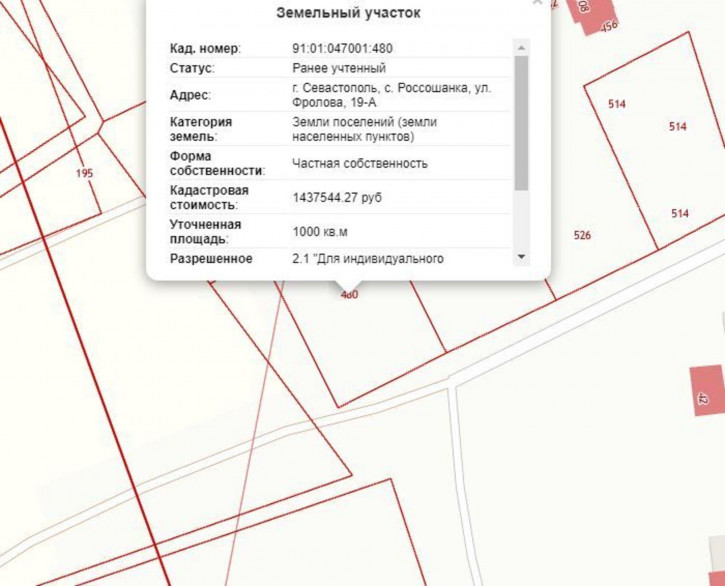725x586 pixels.
Task: Click the Частная собственность ownership value
Action: coord(359,163)
